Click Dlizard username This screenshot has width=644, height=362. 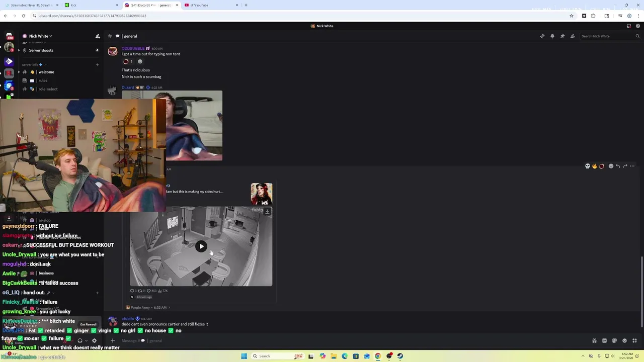coord(128,87)
